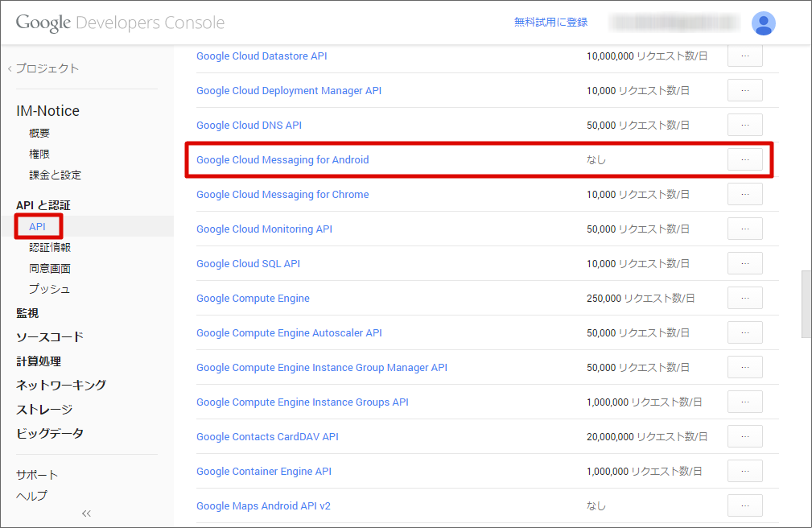This screenshot has height=528, width=812.
Task: Expand the 監視 section
Action: pyautogui.click(x=27, y=313)
